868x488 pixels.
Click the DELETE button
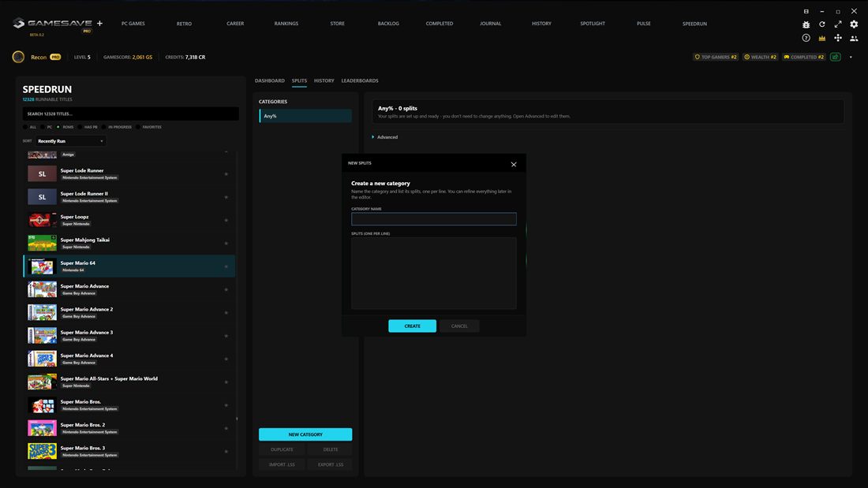click(331, 449)
